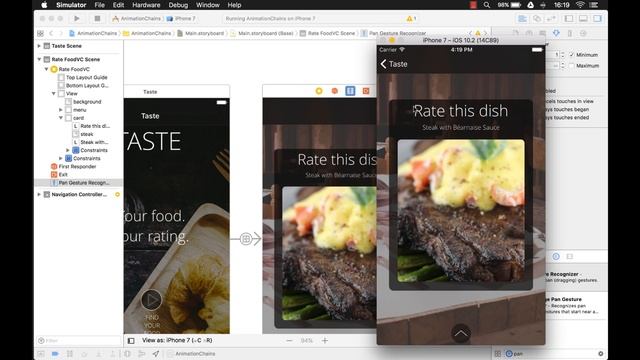Viewport: 640px width, 360px height.
Task: Select Pan Gesture Recognizer in outline
Action: 79,182
